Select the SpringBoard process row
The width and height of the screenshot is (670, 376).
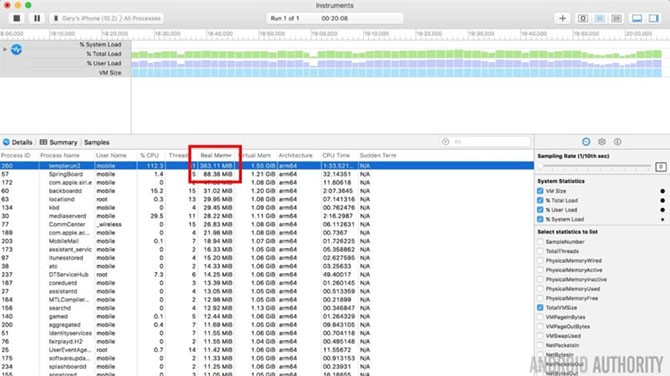point(267,174)
